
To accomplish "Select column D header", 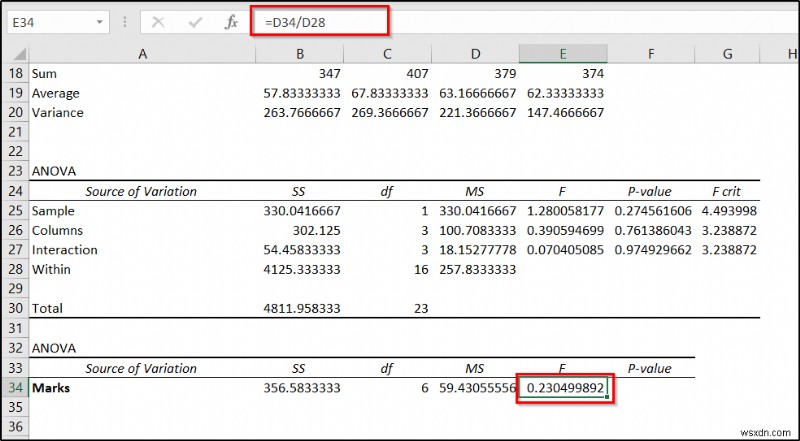I will point(476,54).
